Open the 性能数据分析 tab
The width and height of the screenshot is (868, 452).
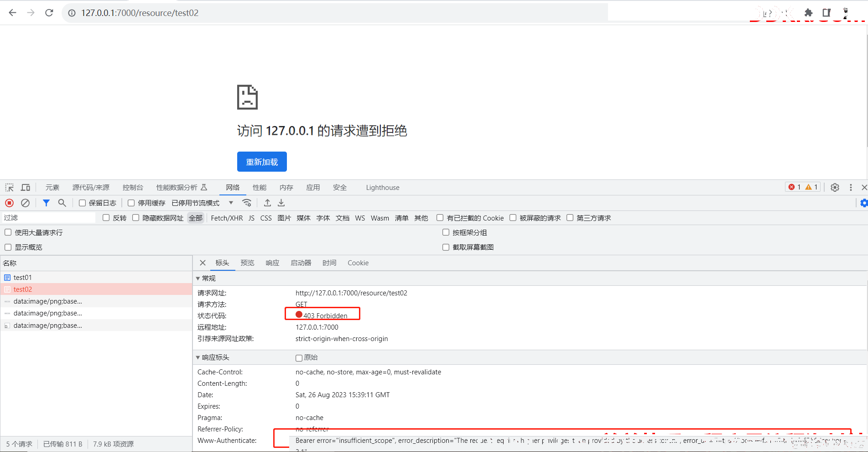[x=182, y=188]
